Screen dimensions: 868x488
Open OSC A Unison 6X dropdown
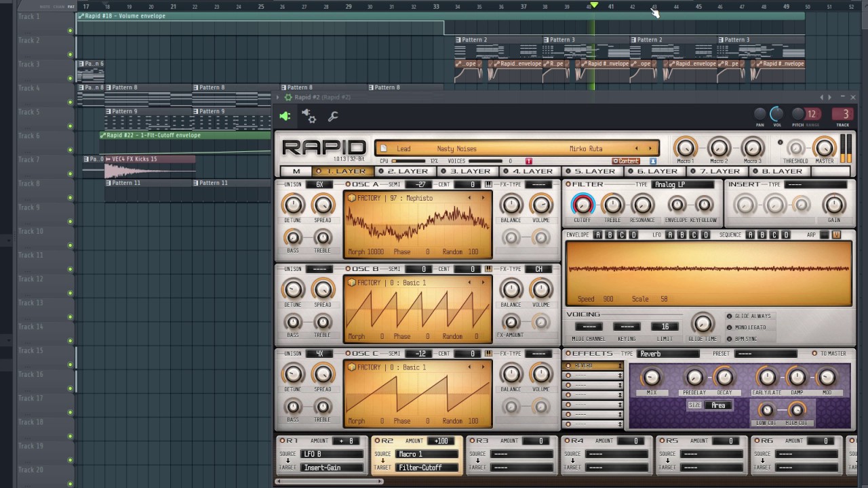[319, 184]
